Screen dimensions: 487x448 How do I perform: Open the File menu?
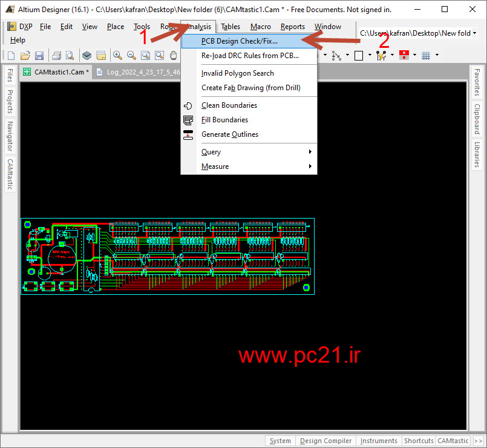(x=45, y=27)
